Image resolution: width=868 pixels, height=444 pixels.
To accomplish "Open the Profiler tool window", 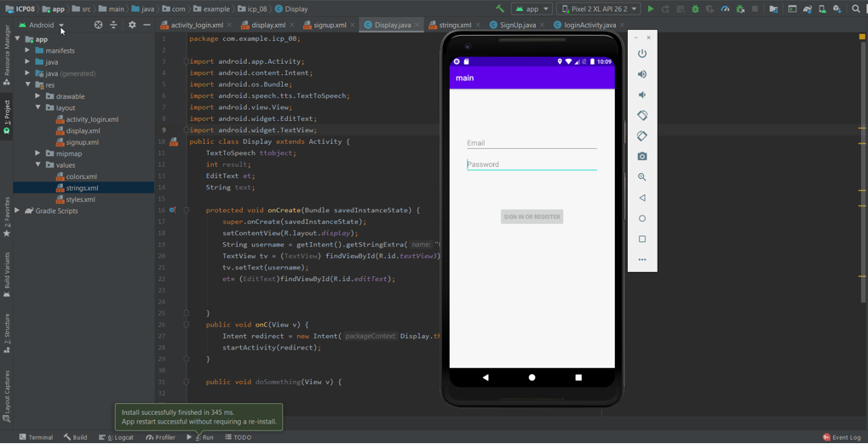I will pyautogui.click(x=160, y=437).
